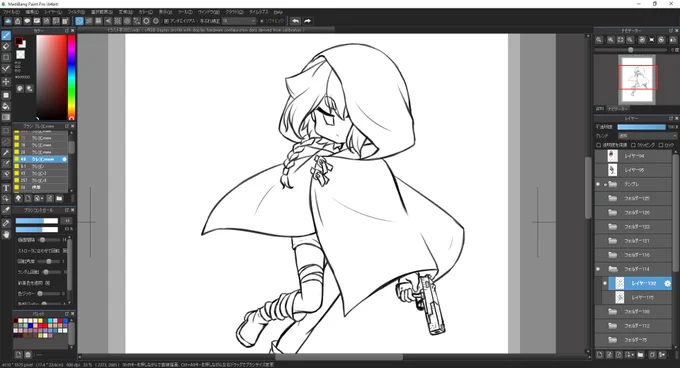Enable the radial snap guide
The height and width of the screenshot is (368, 680).
click(118, 21)
